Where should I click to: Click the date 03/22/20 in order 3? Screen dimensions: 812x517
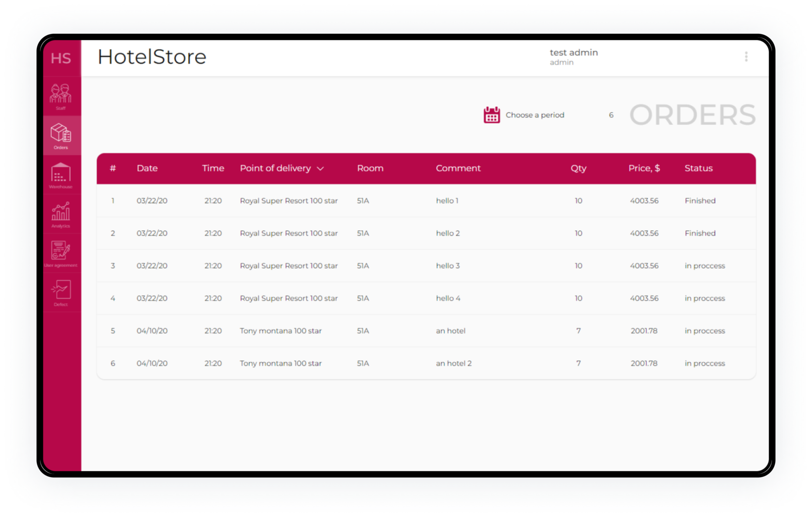[x=152, y=266]
